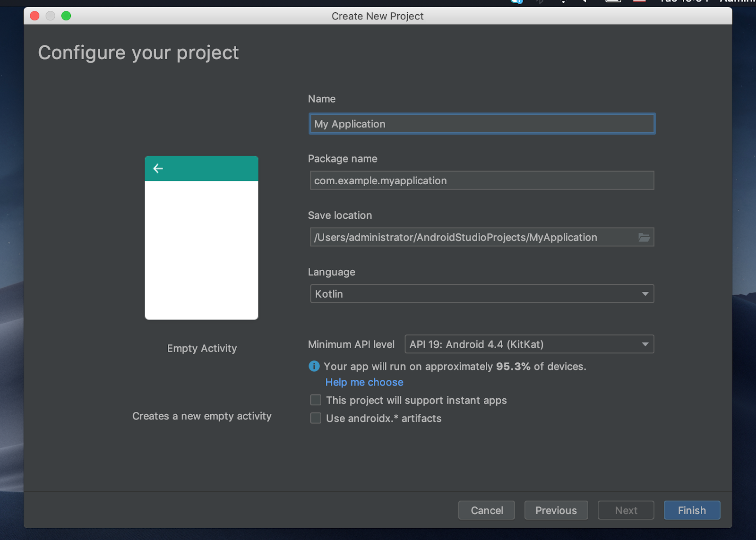Select the project Name text field

[x=481, y=124]
